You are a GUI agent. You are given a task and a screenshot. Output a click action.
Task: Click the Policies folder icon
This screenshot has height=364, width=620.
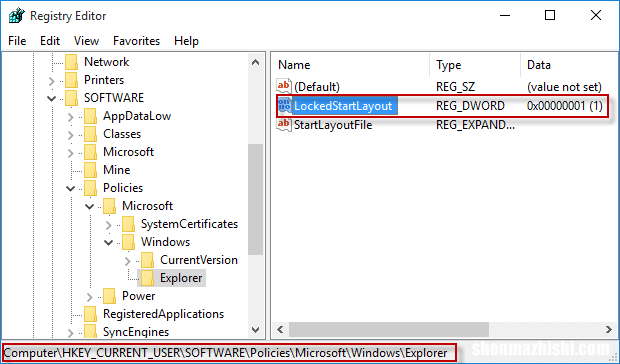point(91,188)
